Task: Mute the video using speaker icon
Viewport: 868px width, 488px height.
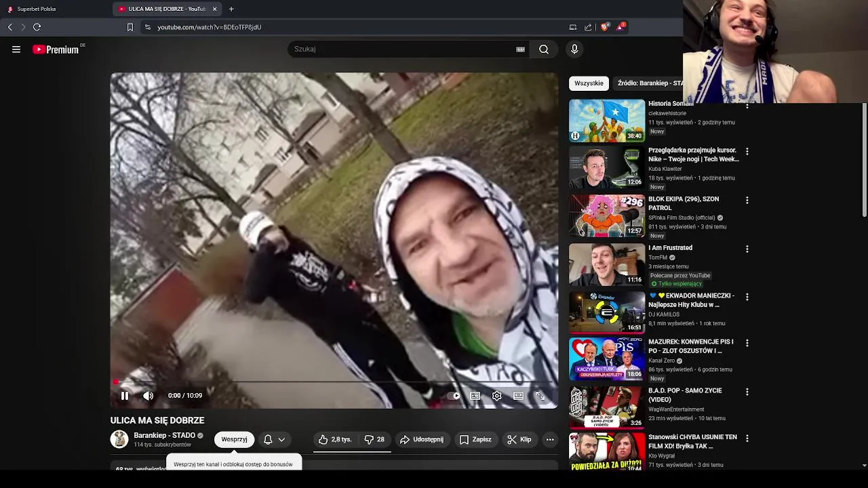Action: click(x=148, y=396)
